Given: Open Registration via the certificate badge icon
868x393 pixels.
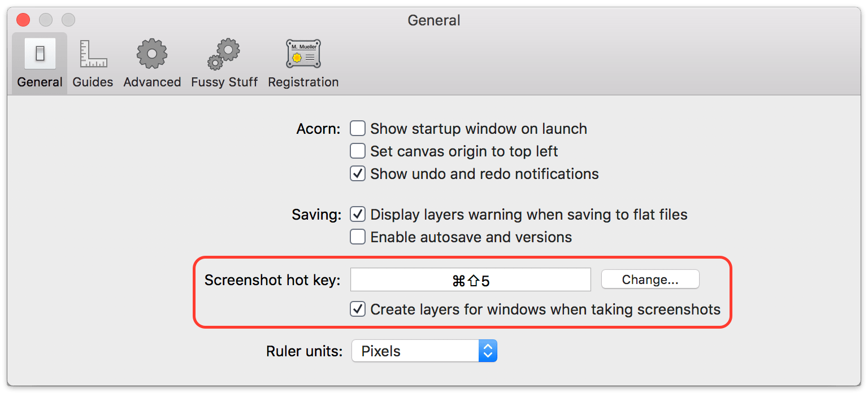Looking at the screenshot, I should (303, 54).
